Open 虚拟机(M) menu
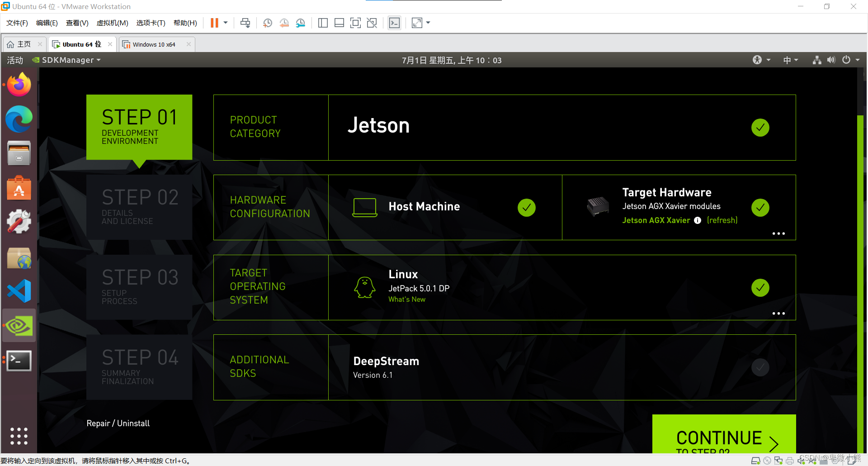Image resolution: width=868 pixels, height=466 pixels. (113, 23)
